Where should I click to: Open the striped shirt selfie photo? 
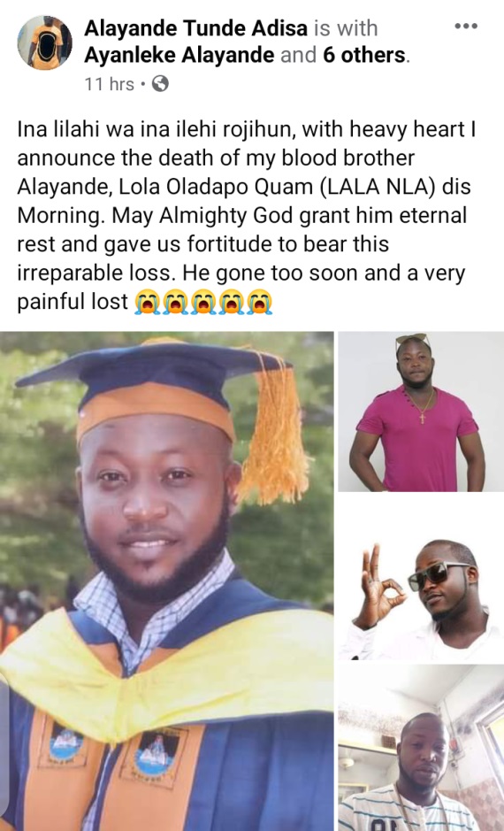[421, 748]
